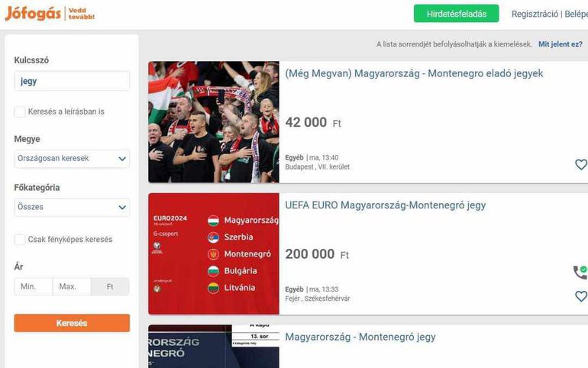Focus the Kulcsszó keyword field
Image resolution: width=588 pixels, height=368 pixels.
(x=72, y=81)
